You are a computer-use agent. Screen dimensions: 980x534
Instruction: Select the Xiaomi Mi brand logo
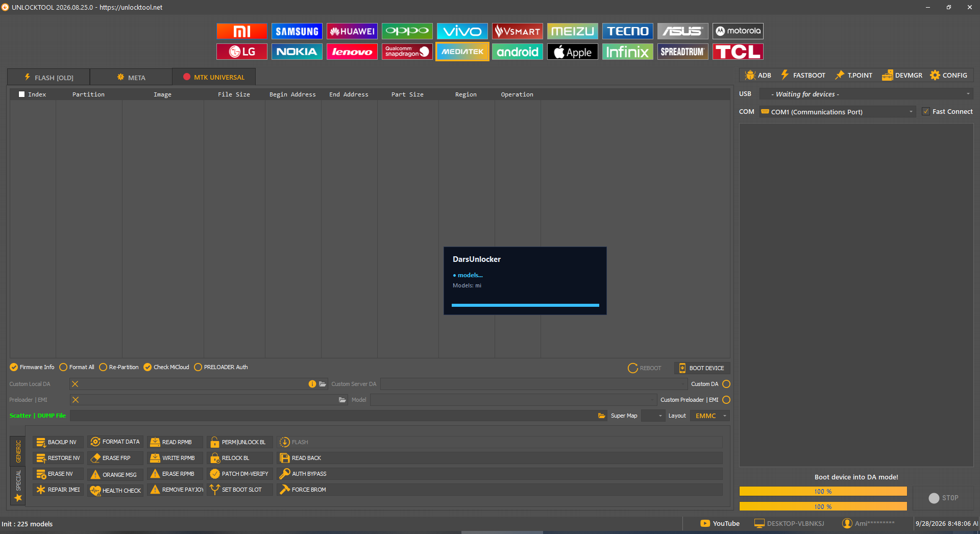pos(242,31)
